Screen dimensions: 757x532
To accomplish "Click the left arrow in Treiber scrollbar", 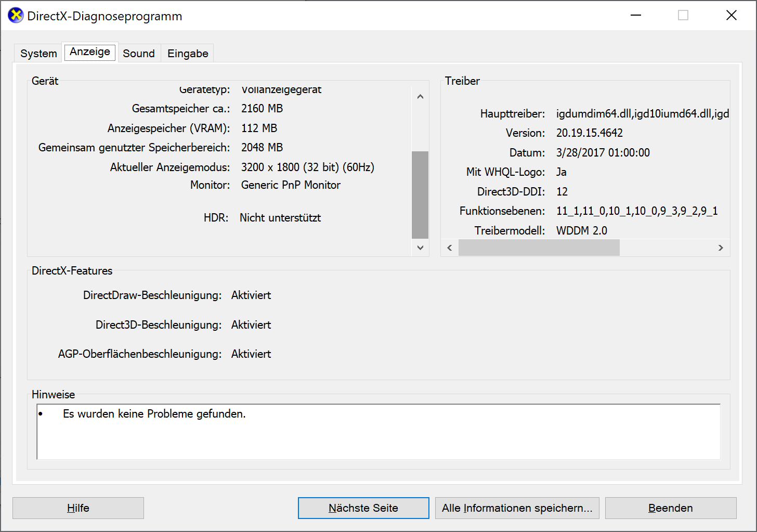I will 450,248.
